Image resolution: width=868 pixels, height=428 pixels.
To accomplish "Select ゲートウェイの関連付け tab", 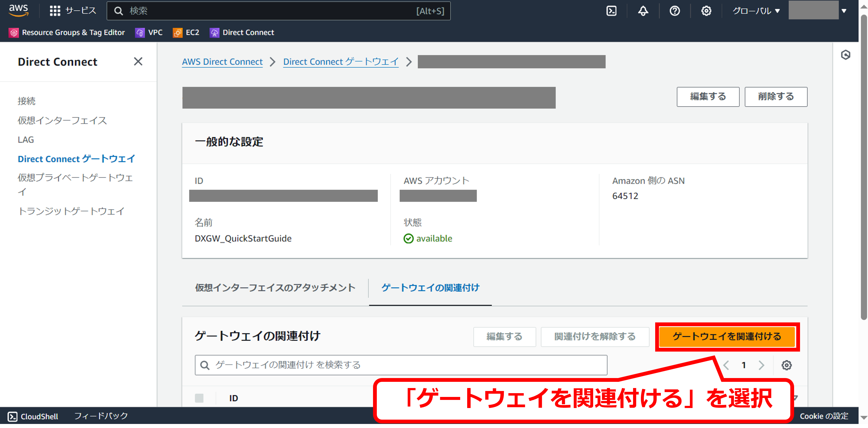I will coord(430,288).
